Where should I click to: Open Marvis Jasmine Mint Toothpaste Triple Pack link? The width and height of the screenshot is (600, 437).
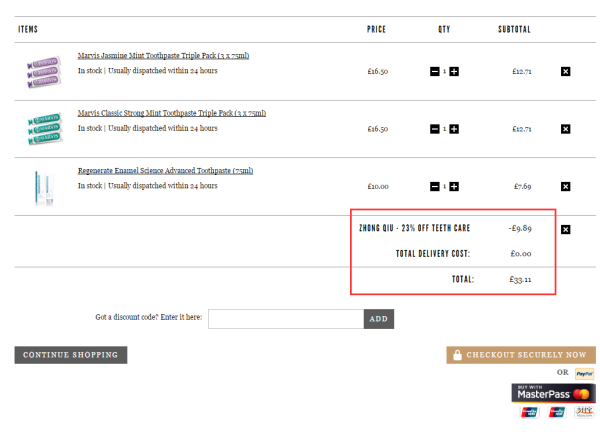(163, 55)
